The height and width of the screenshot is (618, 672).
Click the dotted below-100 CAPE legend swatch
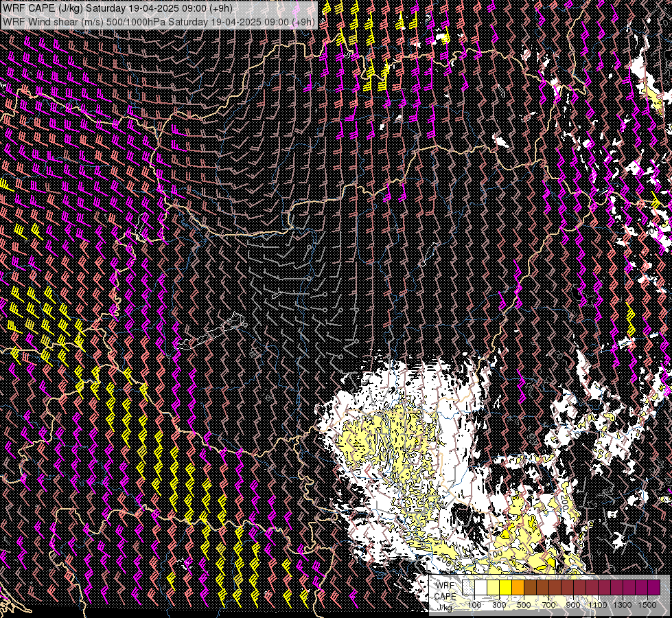pos(468,587)
